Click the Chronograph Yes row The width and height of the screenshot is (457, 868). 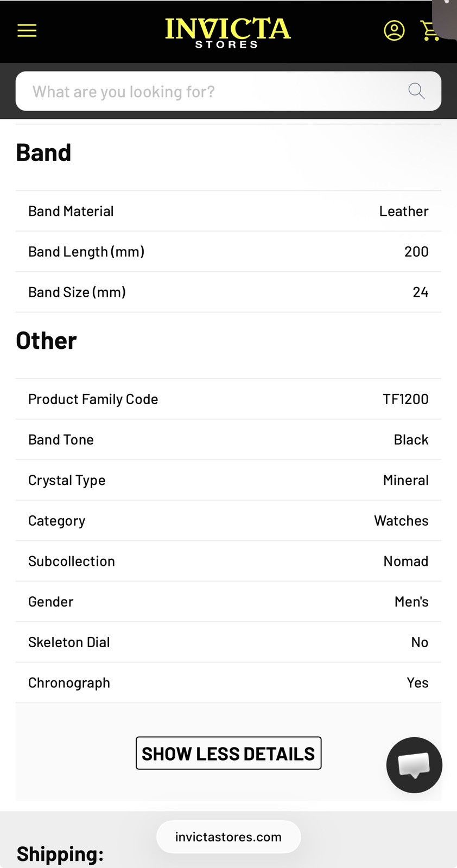click(228, 682)
